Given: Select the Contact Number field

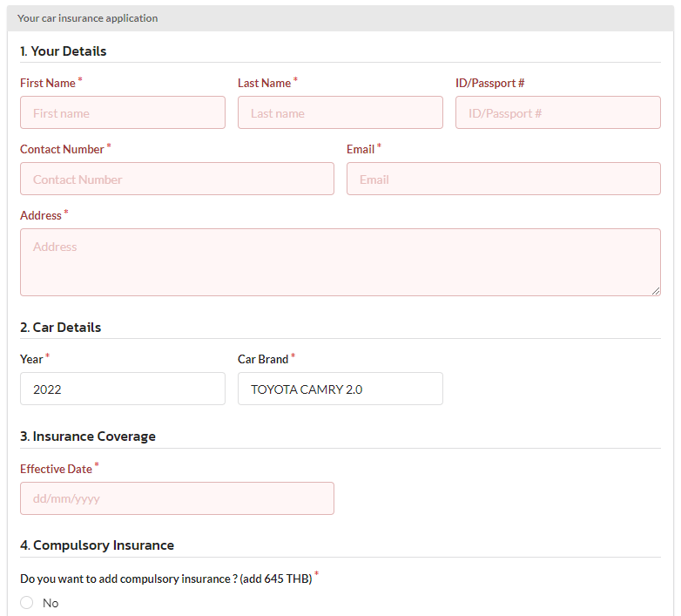Looking at the screenshot, I should click(177, 179).
